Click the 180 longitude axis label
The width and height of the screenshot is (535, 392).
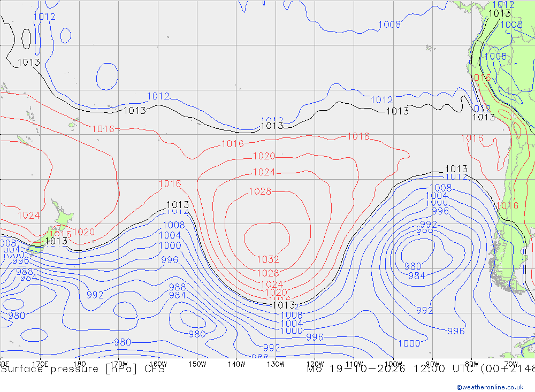pyautogui.click(x=80, y=364)
